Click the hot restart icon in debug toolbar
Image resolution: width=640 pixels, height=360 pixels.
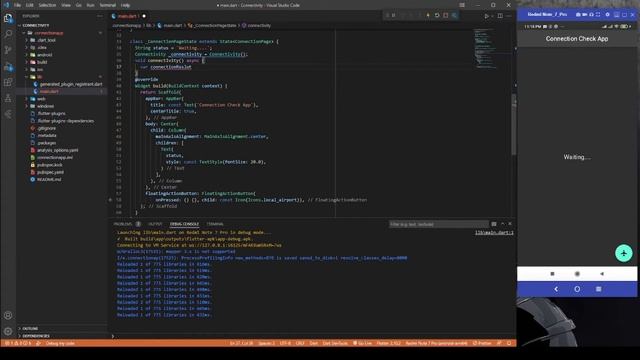pyautogui.click(x=437, y=16)
